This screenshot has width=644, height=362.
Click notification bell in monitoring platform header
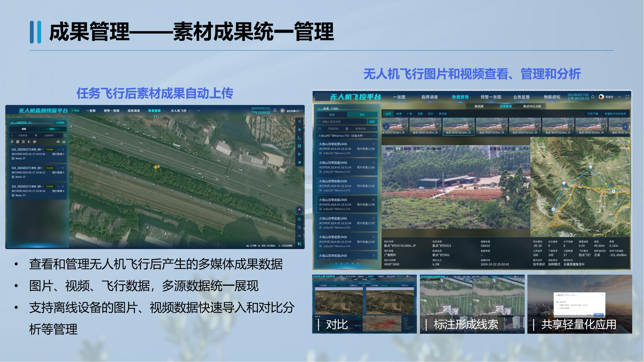click(x=275, y=111)
